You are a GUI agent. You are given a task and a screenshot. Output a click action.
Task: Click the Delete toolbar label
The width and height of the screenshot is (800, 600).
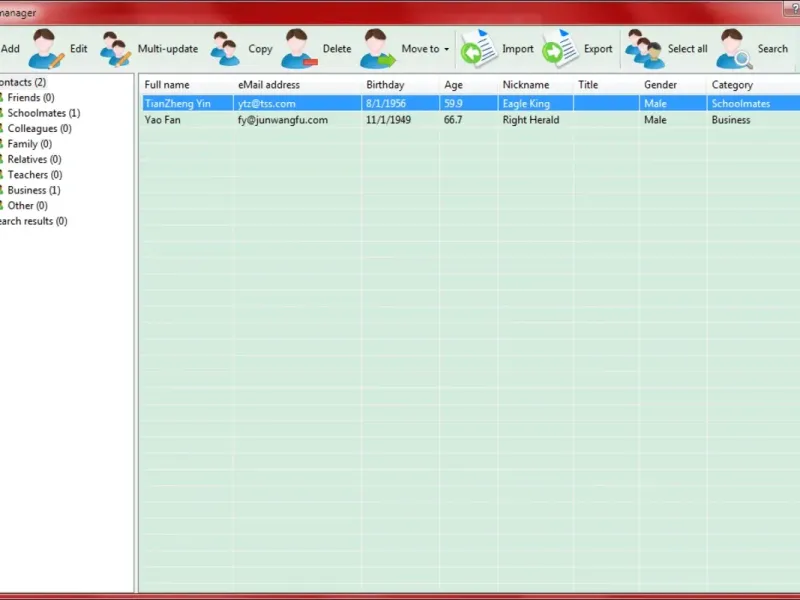coord(337,49)
